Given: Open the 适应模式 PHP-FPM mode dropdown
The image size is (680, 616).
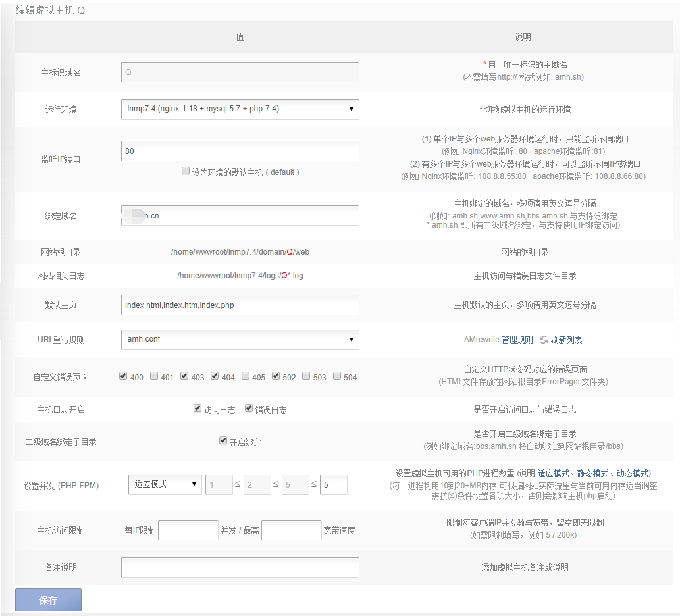Looking at the screenshot, I should [x=164, y=485].
